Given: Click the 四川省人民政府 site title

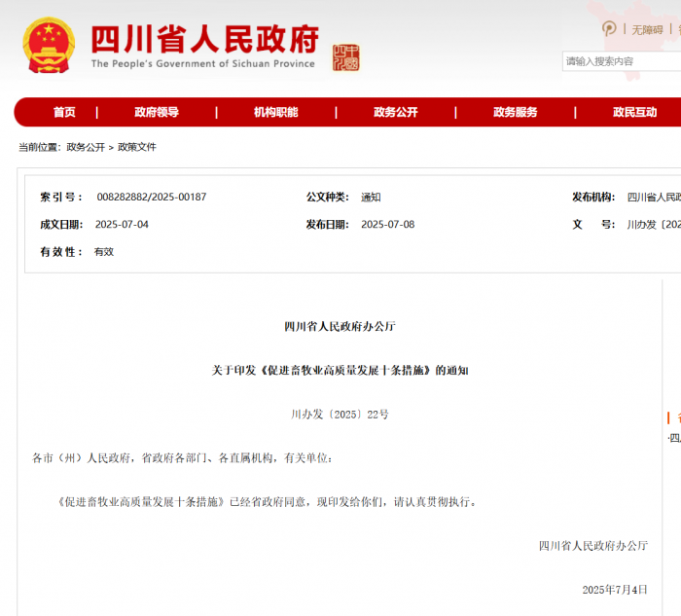Looking at the screenshot, I should point(205,39).
